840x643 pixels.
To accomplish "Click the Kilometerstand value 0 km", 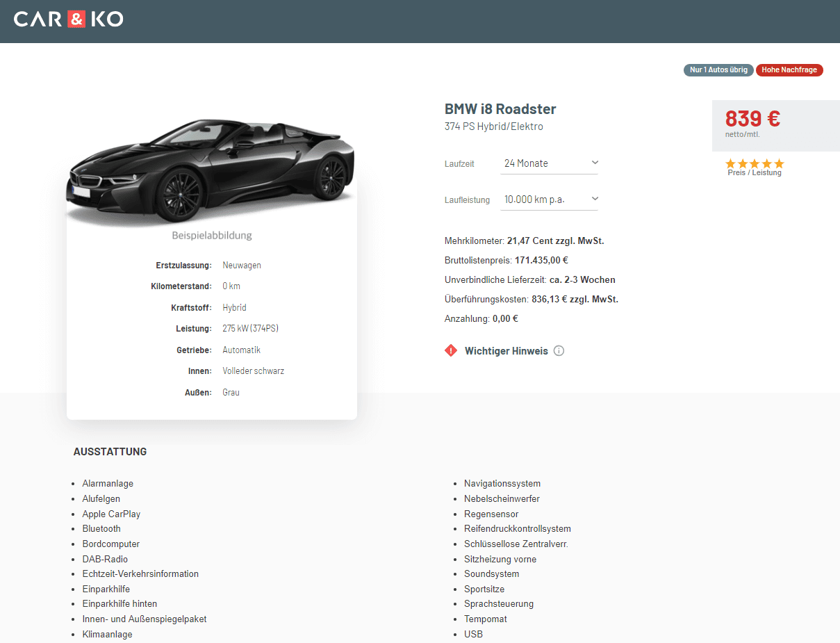I will tap(231, 286).
